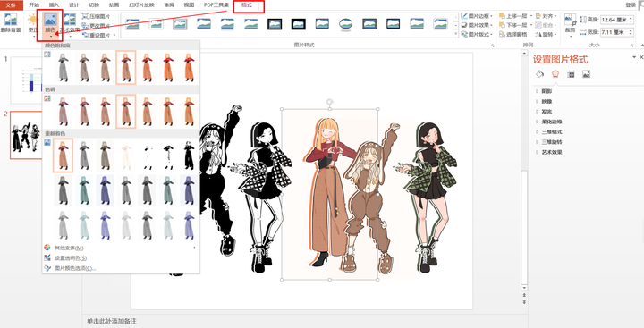Open the 文件 File menu

[x=11, y=5]
